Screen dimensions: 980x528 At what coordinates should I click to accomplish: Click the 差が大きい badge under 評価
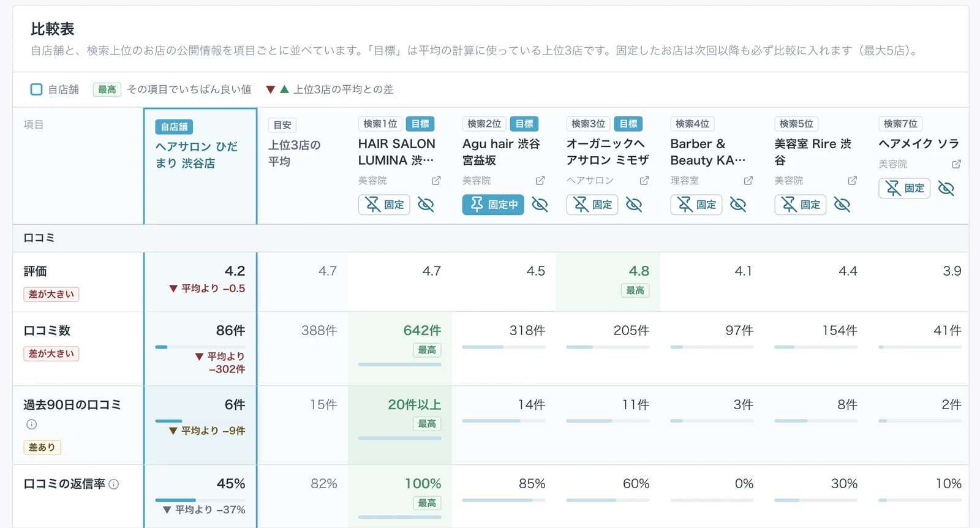[x=51, y=294]
